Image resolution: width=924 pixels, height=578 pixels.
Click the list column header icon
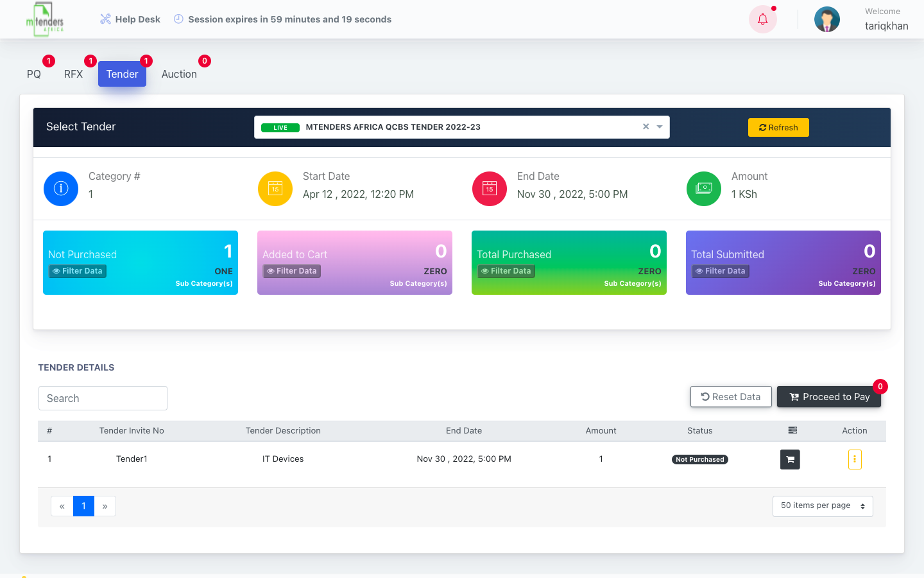point(792,430)
